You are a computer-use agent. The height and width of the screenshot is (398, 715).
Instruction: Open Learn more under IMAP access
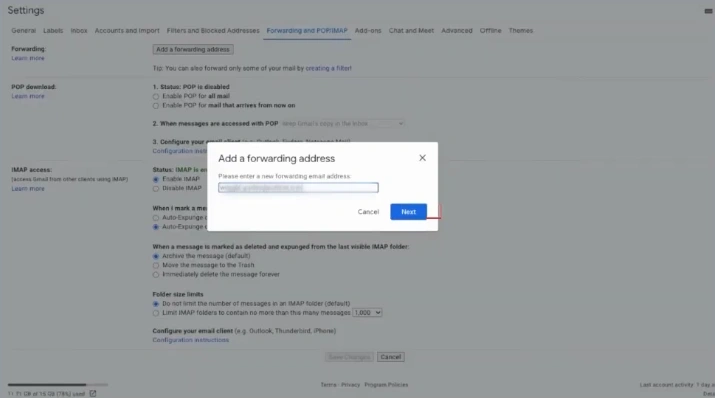point(28,189)
